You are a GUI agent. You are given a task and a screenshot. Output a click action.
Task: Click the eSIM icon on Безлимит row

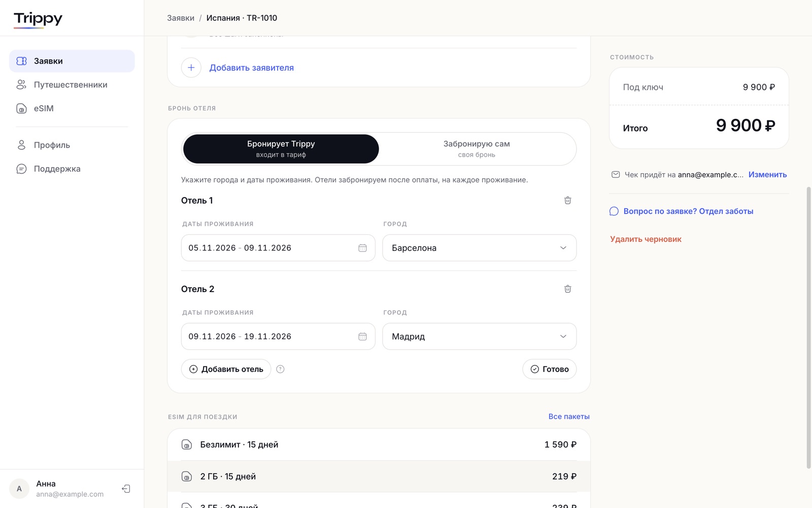pos(187,444)
